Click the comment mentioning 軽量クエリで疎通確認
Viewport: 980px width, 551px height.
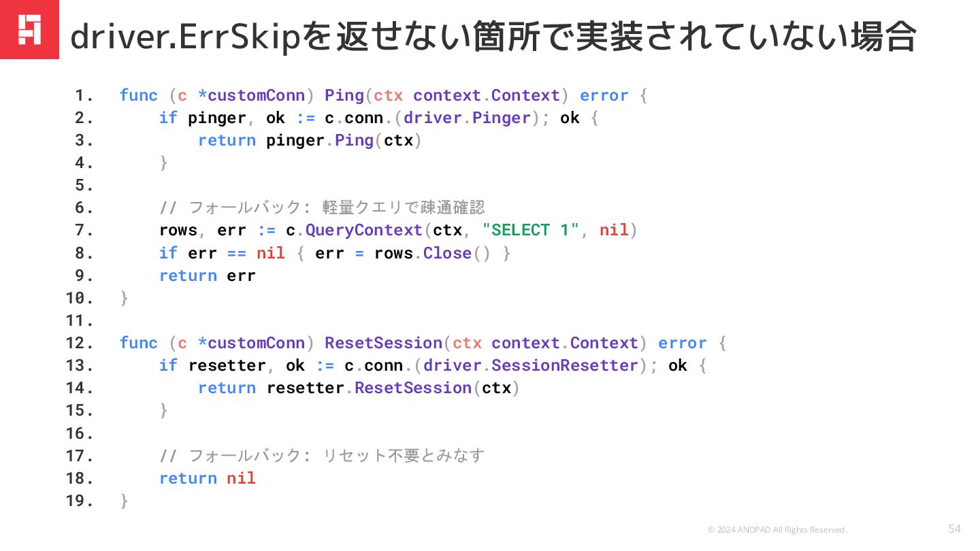tap(322, 207)
